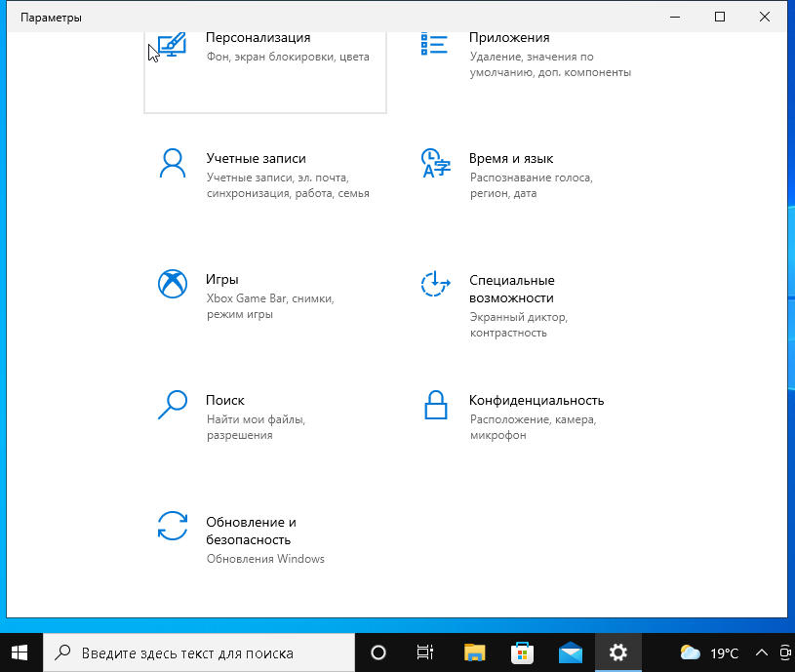This screenshot has width=795, height=672.
Task: Click the taskbar search field
Action: coord(199,652)
